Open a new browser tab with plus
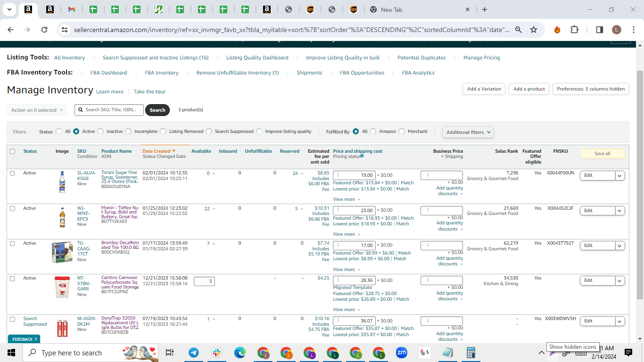The image size is (644, 362). coord(485,9)
